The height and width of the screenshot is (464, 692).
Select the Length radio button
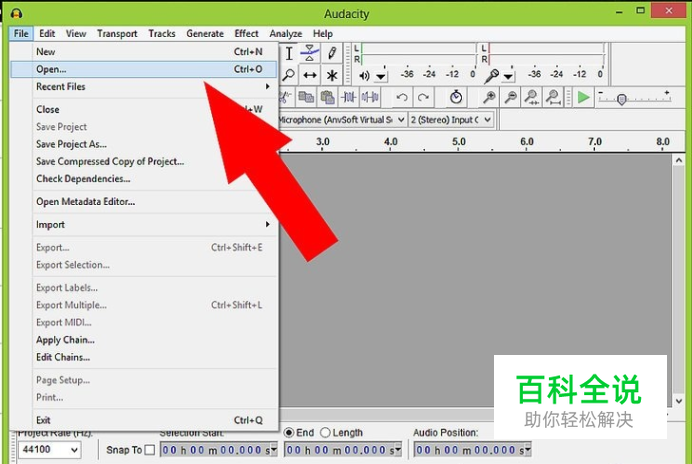pos(325,433)
